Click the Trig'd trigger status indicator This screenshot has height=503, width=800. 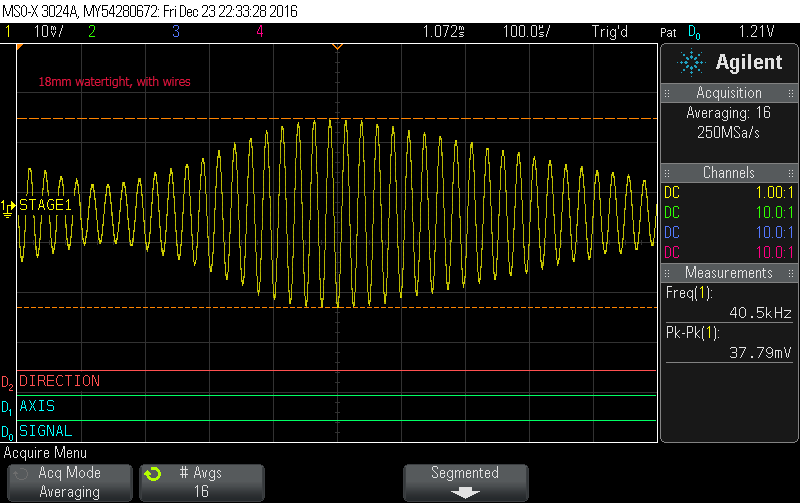point(609,31)
